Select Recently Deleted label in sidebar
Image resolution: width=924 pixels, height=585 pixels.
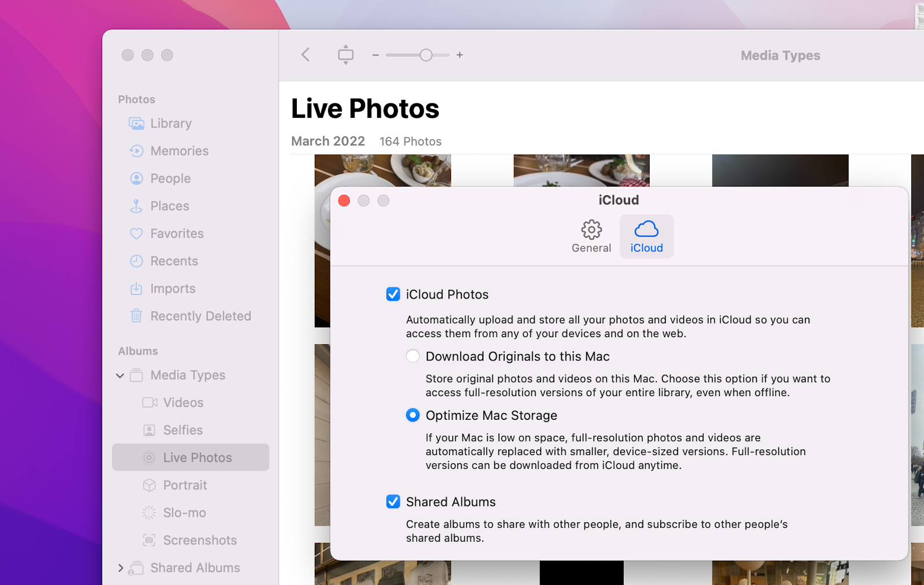201,316
